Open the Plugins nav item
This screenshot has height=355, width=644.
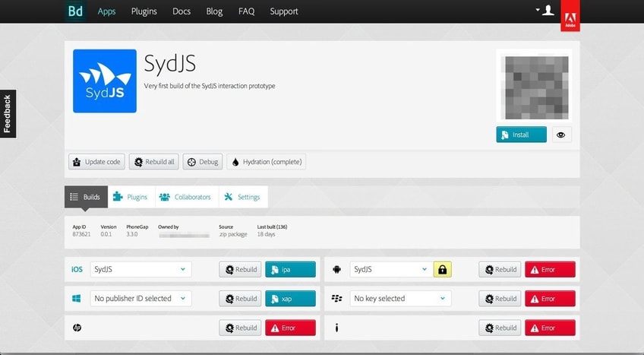[x=144, y=11]
